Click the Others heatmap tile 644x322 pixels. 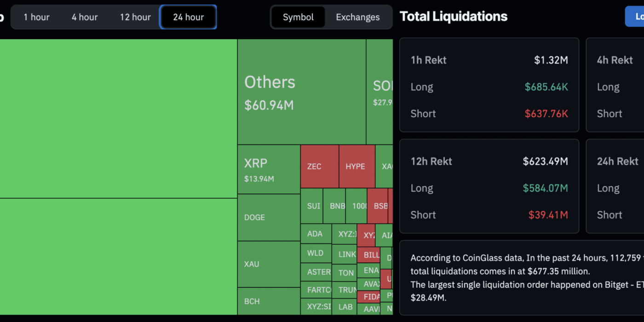pyautogui.click(x=302, y=92)
